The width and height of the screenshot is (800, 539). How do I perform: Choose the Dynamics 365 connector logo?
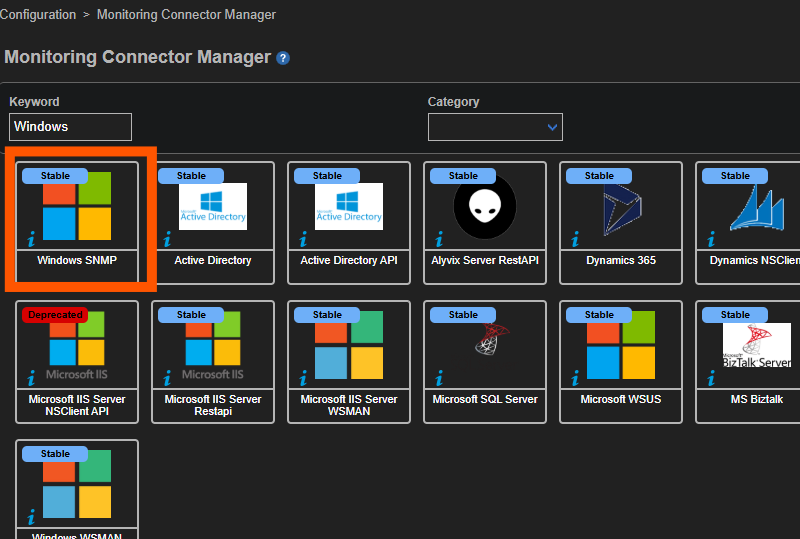pyautogui.click(x=621, y=209)
